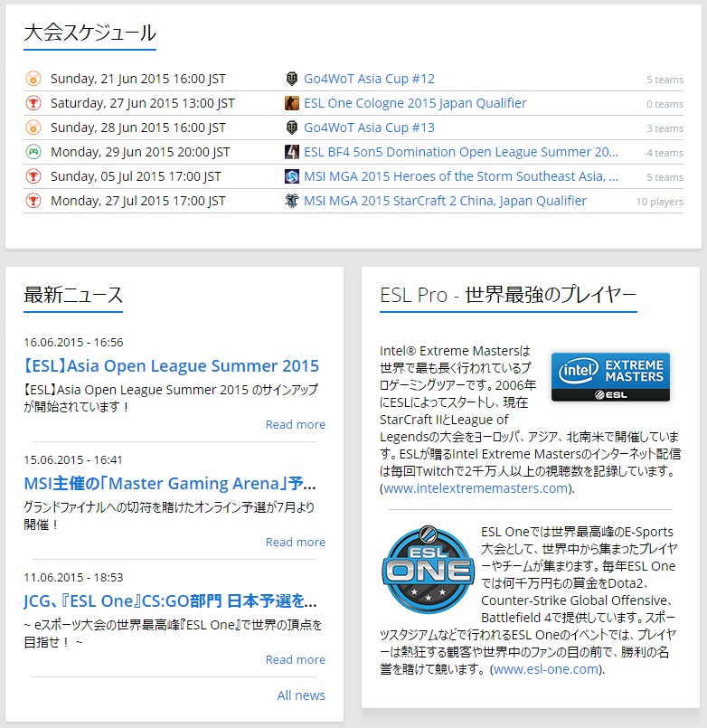The width and height of the screenshot is (707, 728).
Task: Click the 3 teams count for Asia Cup #13
Action: (x=665, y=128)
